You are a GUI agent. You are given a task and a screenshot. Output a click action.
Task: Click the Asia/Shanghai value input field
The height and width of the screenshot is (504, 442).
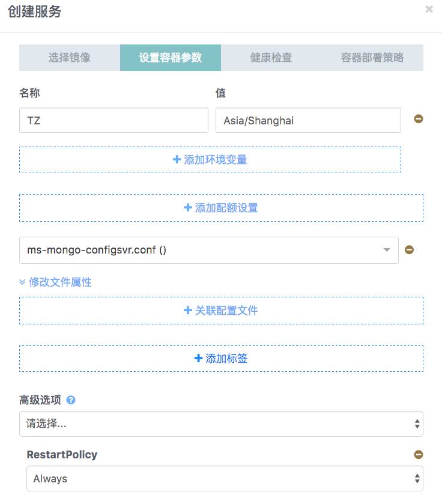pyautogui.click(x=308, y=120)
